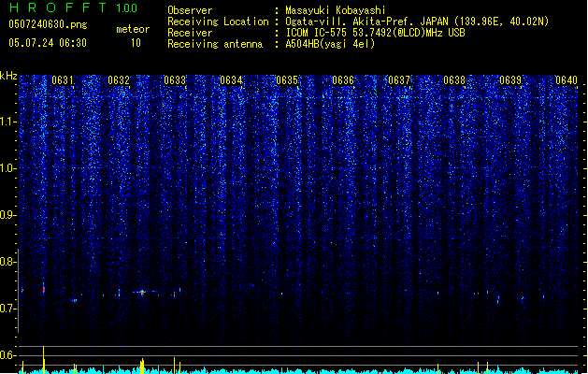Viewport: 588px width, 374px height.
Task: Click the Receiving antenna label
Action: click(x=215, y=44)
